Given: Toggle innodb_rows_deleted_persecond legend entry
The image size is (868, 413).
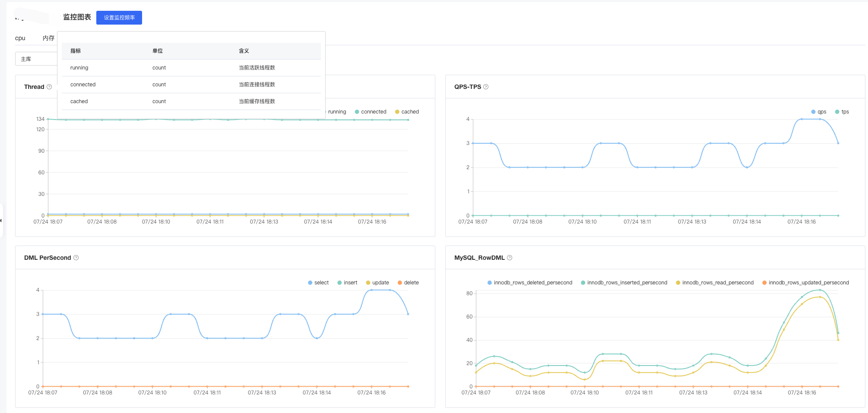Looking at the screenshot, I should click(530, 283).
